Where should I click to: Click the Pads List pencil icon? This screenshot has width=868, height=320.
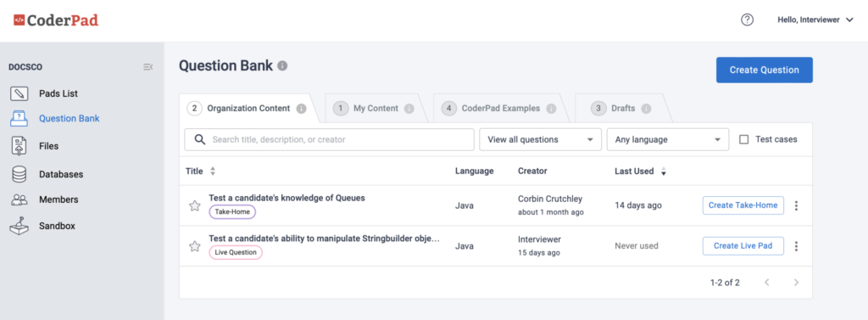(x=19, y=93)
